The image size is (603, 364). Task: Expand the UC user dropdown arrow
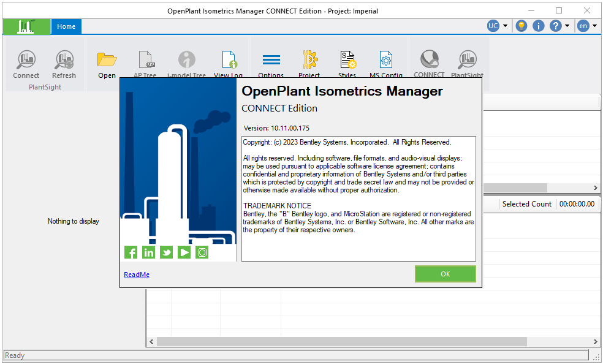[x=505, y=26]
